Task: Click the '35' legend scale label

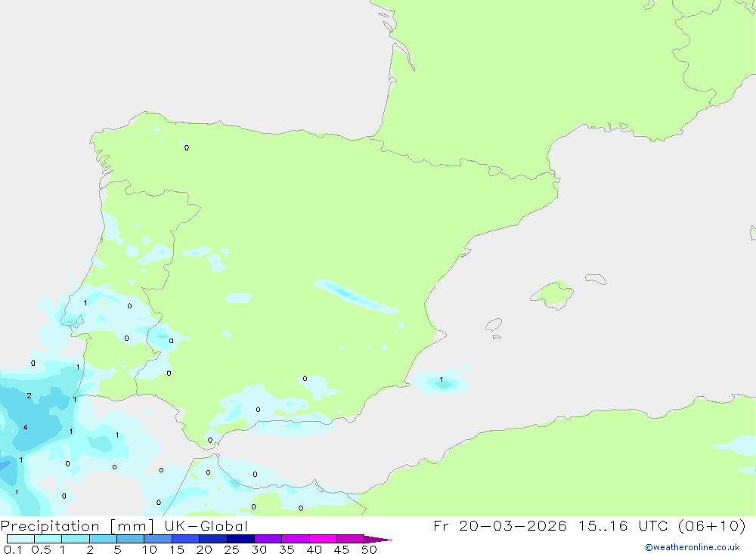Action: tap(287, 549)
